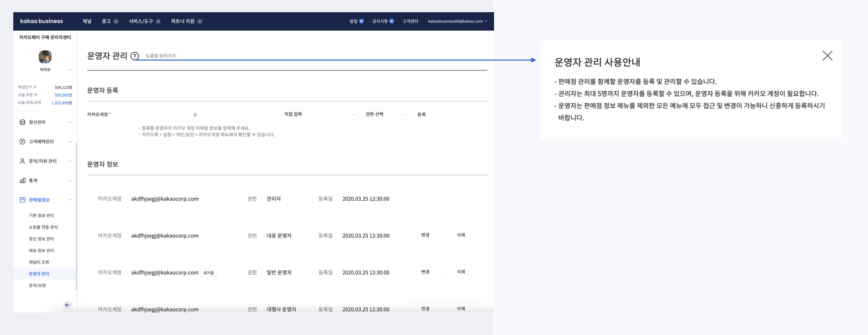Screen dimensions: 868x335
Task: Expand the 고객혜택관리 menu chevron
Action: (x=70, y=142)
